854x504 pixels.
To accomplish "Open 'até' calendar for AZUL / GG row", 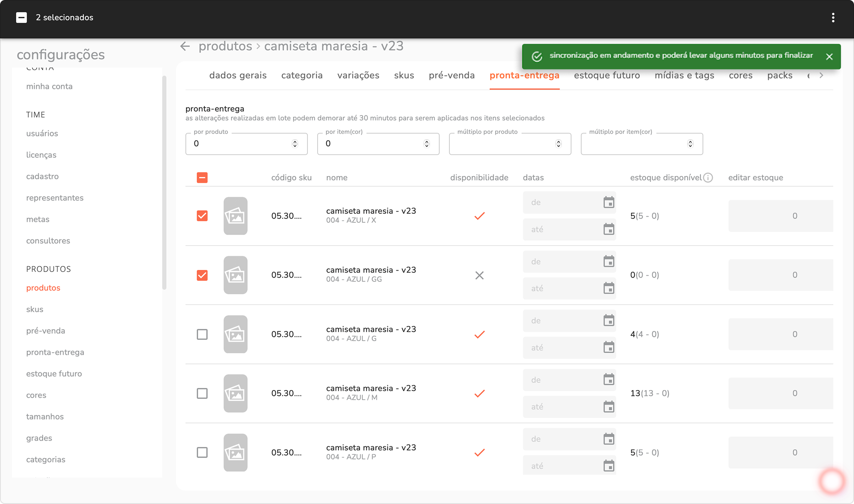I will 608,289.
